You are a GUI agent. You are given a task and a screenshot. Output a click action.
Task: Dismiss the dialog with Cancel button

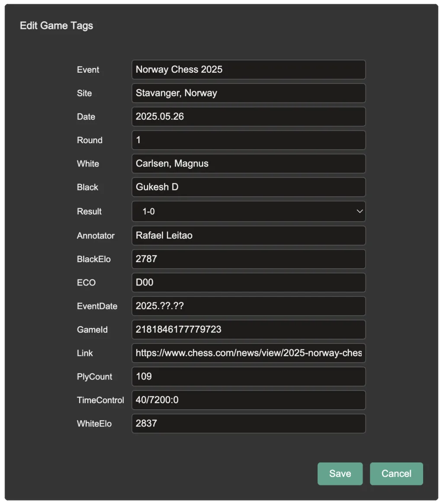[x=396, y=474]
